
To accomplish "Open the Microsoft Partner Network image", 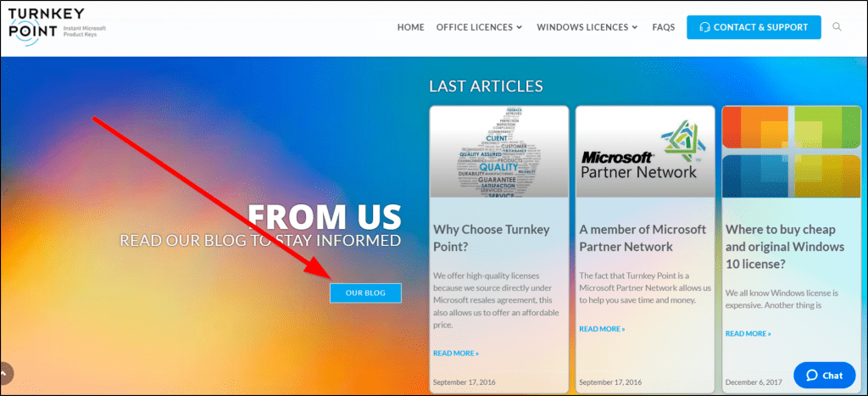I will pos(645,152).
